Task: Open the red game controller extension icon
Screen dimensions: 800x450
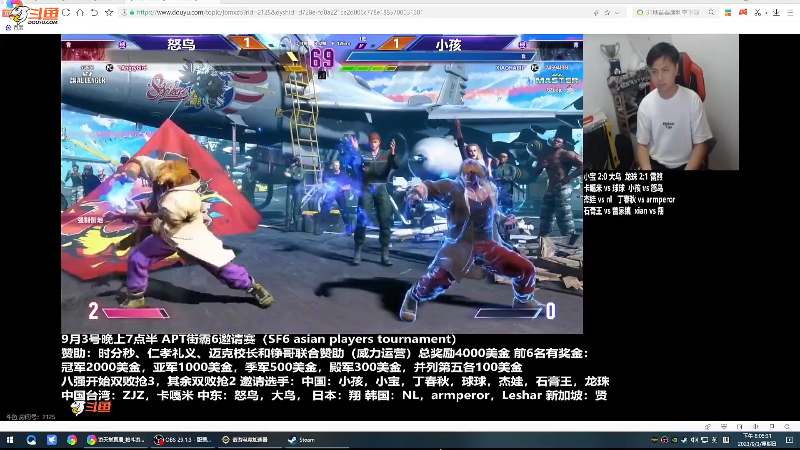Action: pyautogui.click(x=743, y=12)
